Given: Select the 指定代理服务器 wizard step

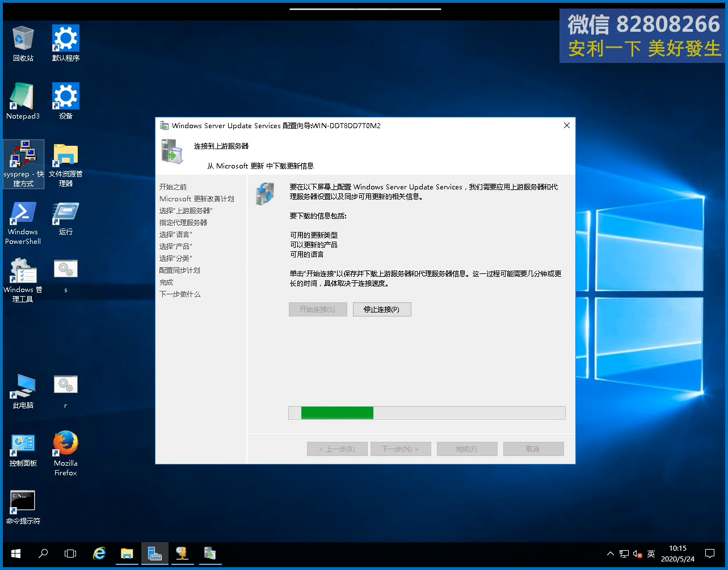Looking at the screenshot, I should 183,222.
